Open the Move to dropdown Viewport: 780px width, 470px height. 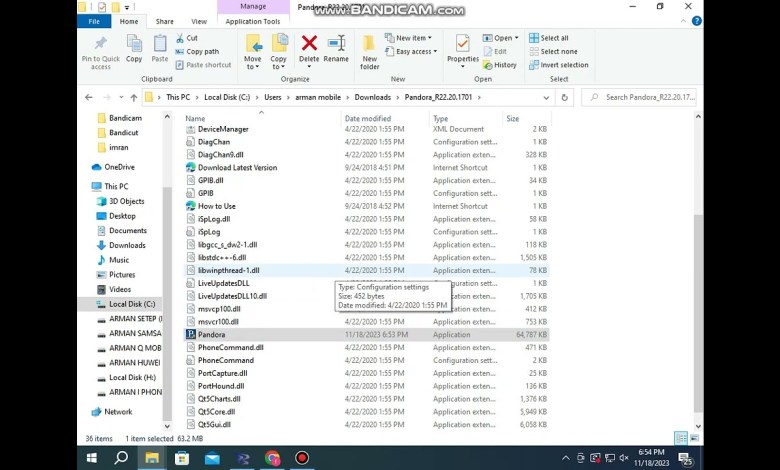tap(253, 52)
